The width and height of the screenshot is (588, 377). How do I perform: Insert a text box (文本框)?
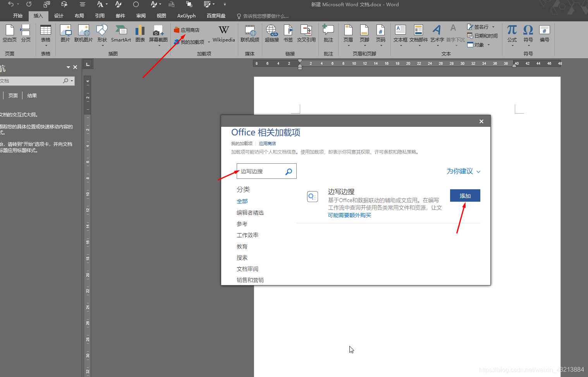click(401, 35)
